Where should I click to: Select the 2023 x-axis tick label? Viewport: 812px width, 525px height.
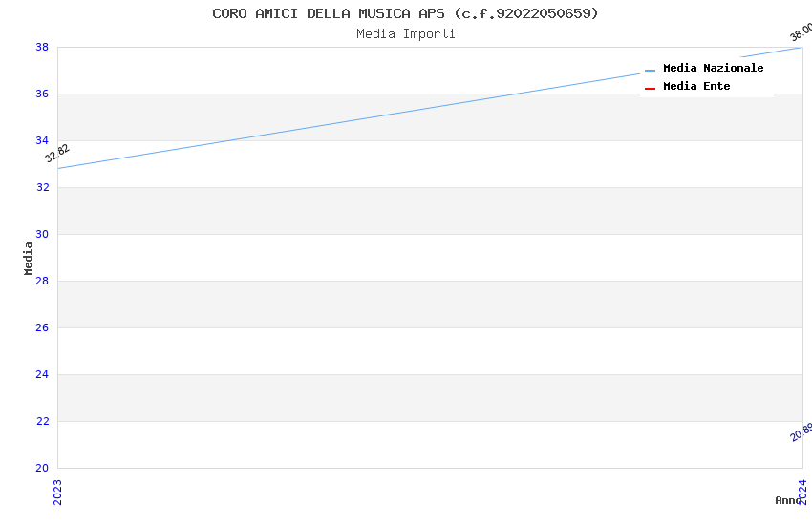57,492
